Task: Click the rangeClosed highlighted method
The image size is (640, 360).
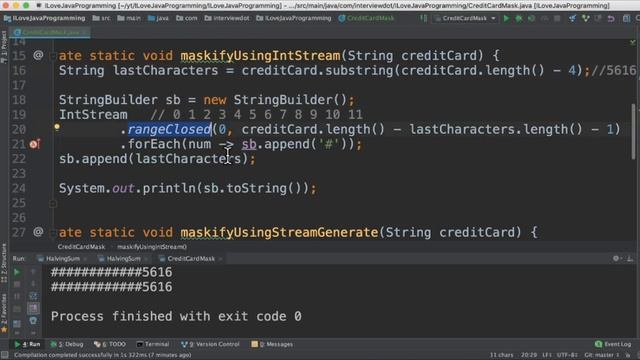Action: pyautogui.click(x=169, y=129)
